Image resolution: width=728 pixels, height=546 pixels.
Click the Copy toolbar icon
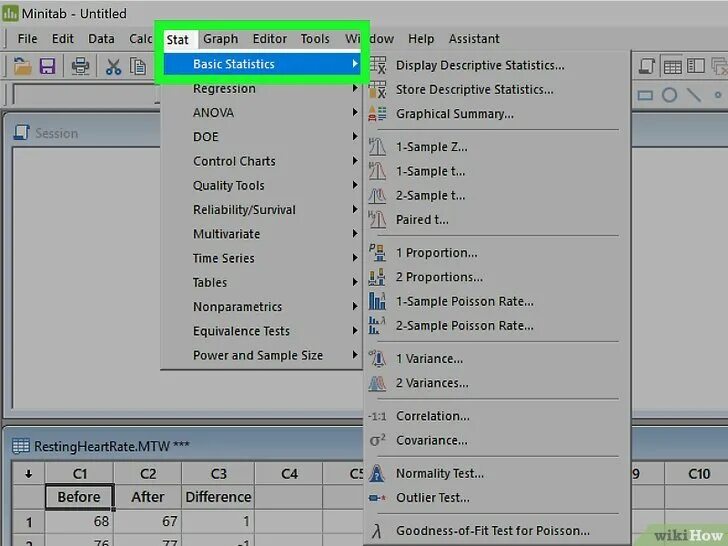(138, 66)
